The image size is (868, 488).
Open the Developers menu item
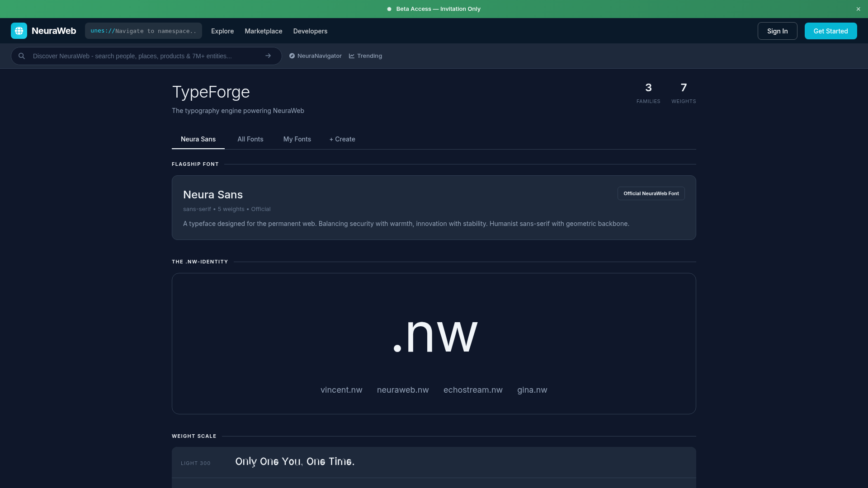pyautogui.click(x=310, y=31)
